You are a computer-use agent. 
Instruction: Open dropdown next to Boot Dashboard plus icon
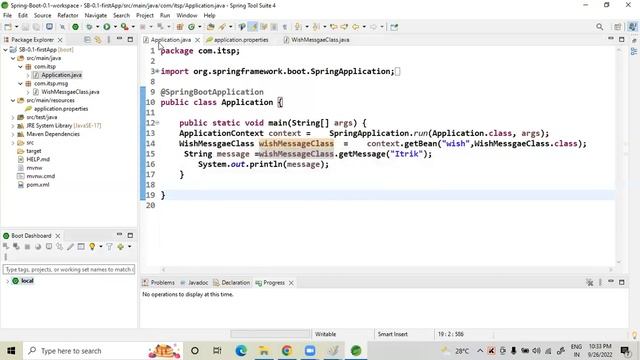pyautogui.click(x=129, y=247)
